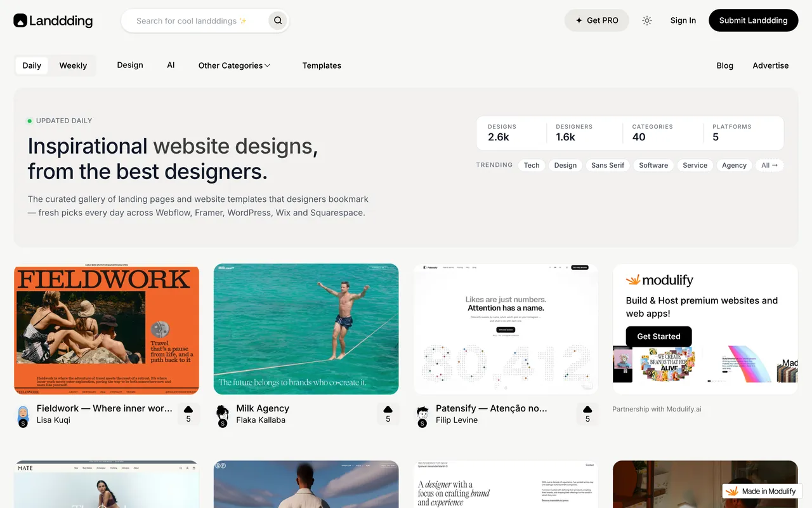Click the Milk Agency title
Screen dimensions: 812x508
[263, 408]
